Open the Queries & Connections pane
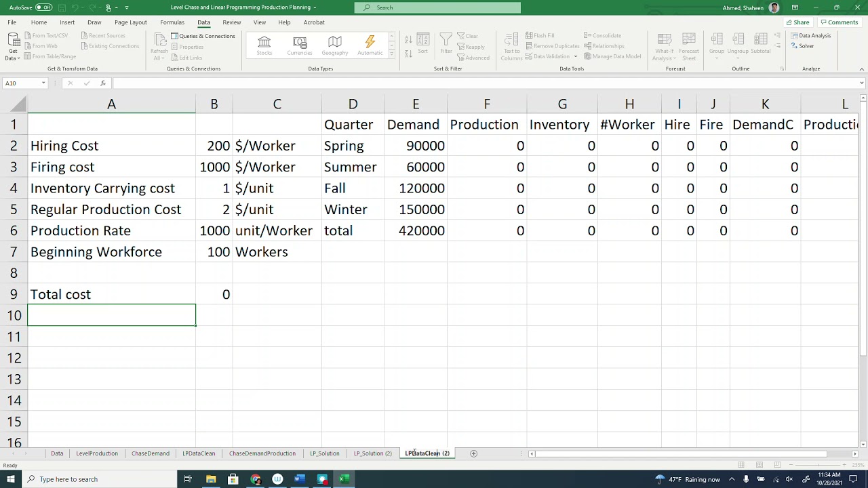Viewport: 868px width, 488px height. [x=203, y=36]
